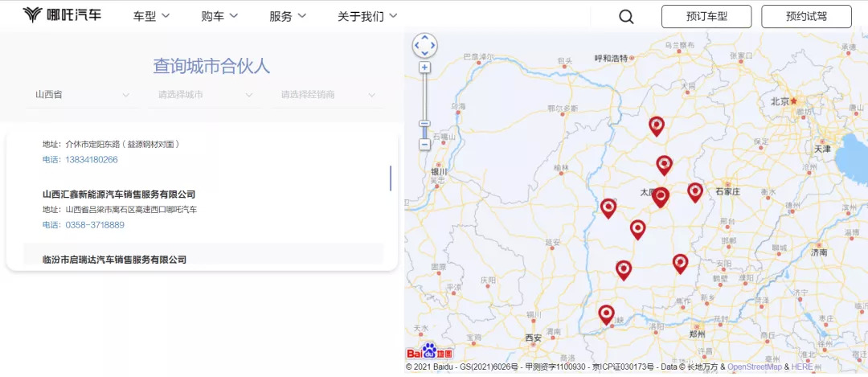Expand the 购车 menu
Viewport: 868px width, 377px height.
[219, 16]
